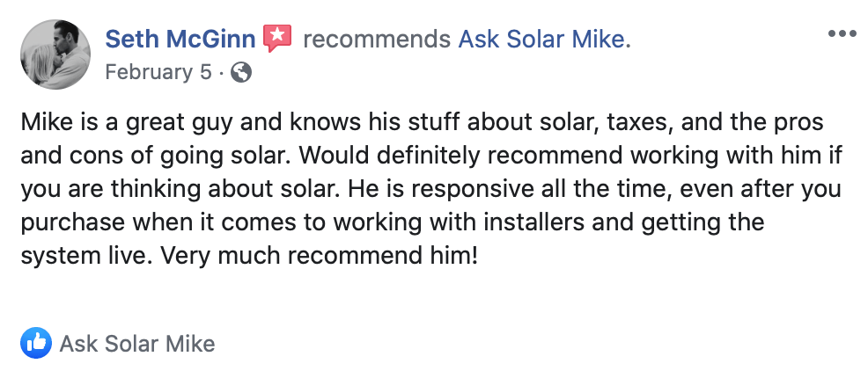This screenshot has height=371, width=868.
Task: Open the three-dots post options menu
Action: point(842,33)
